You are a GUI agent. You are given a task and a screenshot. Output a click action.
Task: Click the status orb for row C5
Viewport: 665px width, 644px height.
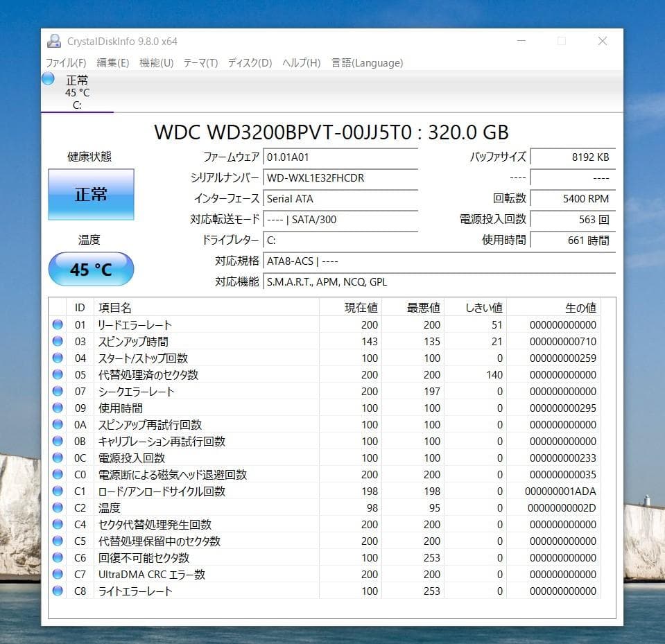(58, 541)
